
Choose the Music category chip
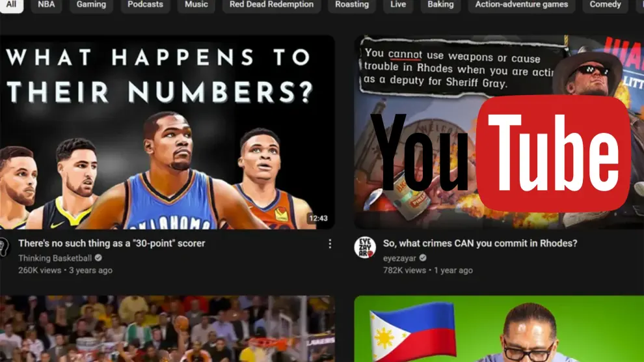click(x=196, y=5)
